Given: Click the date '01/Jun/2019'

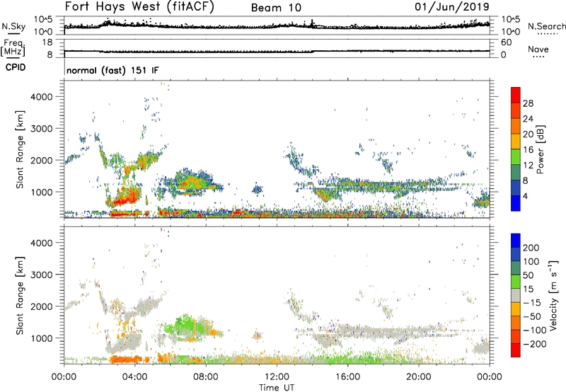Looking at the screenshot, I should [452, 7].
